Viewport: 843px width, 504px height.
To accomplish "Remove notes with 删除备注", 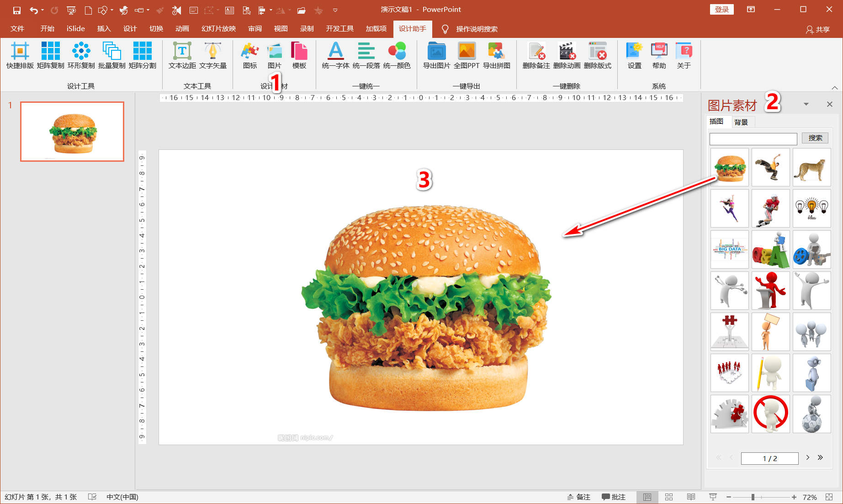I will click(536, 55).
